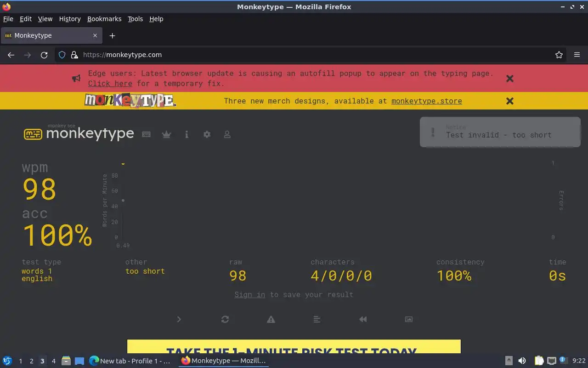Open the File menu
588x368 pixels.
click(x=8, y=19)
